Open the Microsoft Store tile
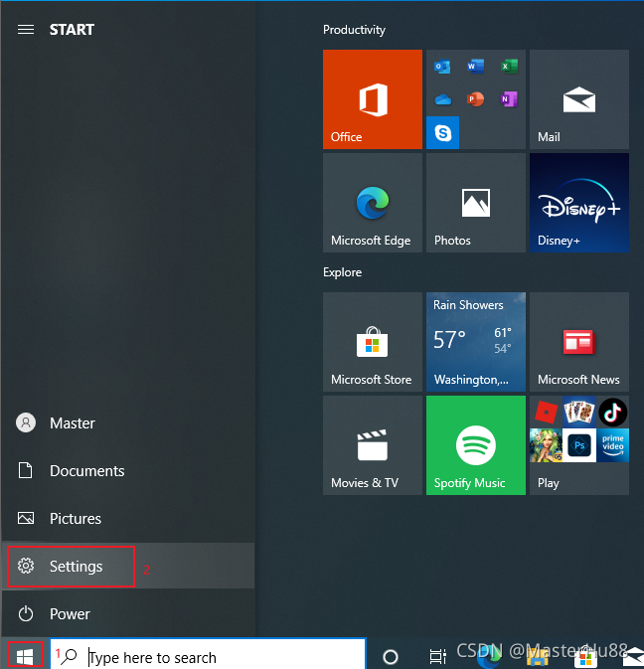 coord(373,342)
